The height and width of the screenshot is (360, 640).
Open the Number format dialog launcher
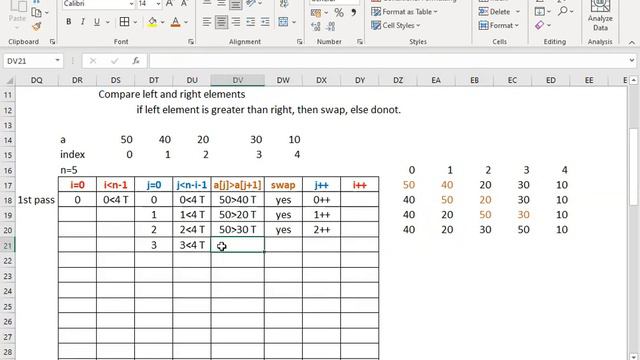pos(360,42)
